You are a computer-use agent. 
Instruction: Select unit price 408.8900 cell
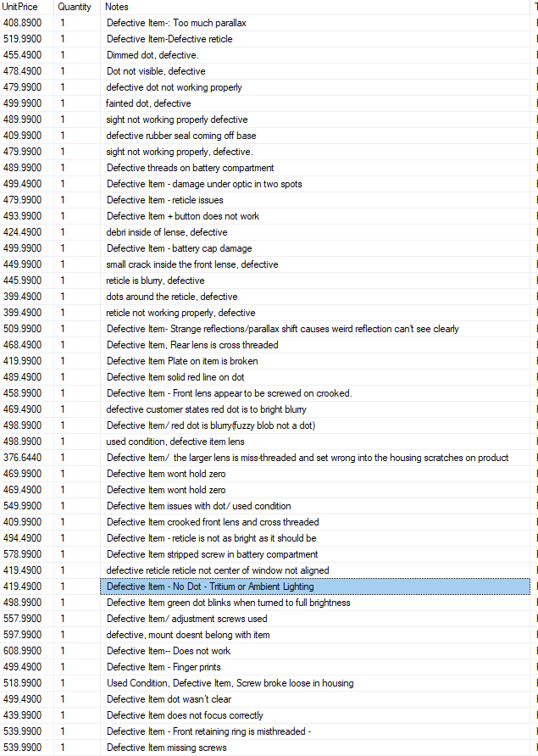pyautogui.click(x=26, y=23)
